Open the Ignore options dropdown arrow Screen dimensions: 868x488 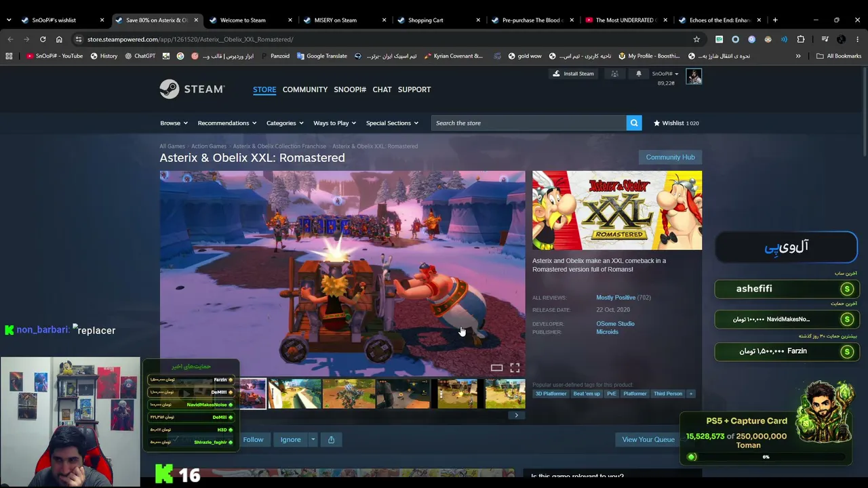pos(313,439)
